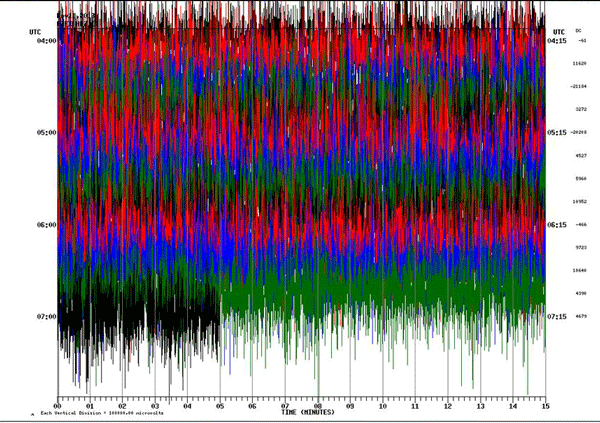Select the 07:15 label on right side

click(557, 317)
